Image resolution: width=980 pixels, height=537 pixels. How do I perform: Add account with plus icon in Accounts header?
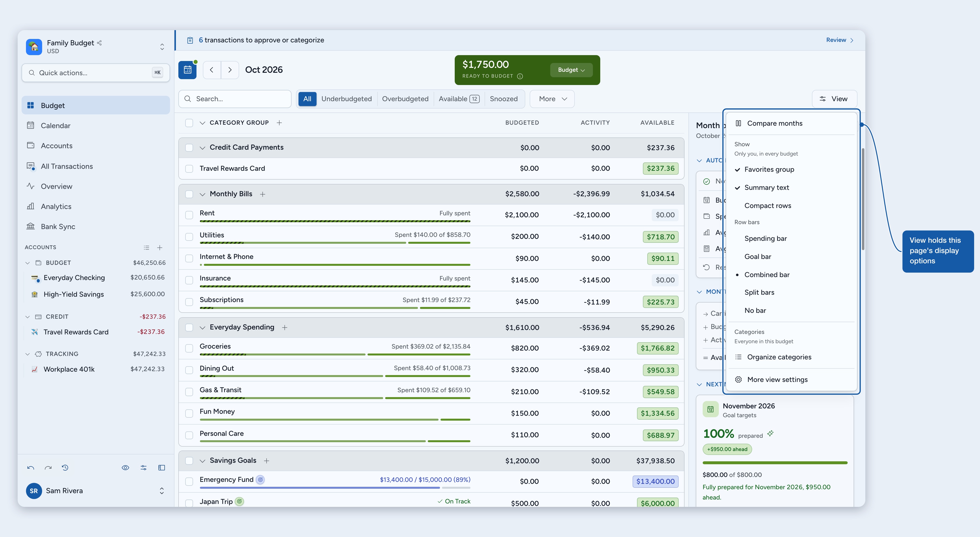pos(160,248)
